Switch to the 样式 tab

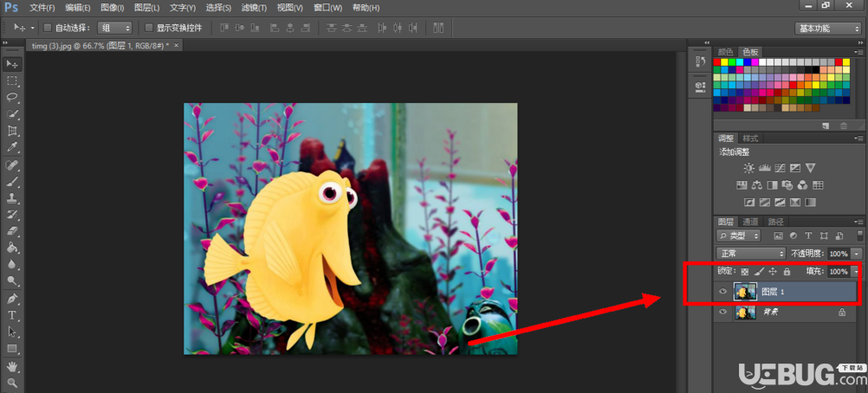point(750,139)
